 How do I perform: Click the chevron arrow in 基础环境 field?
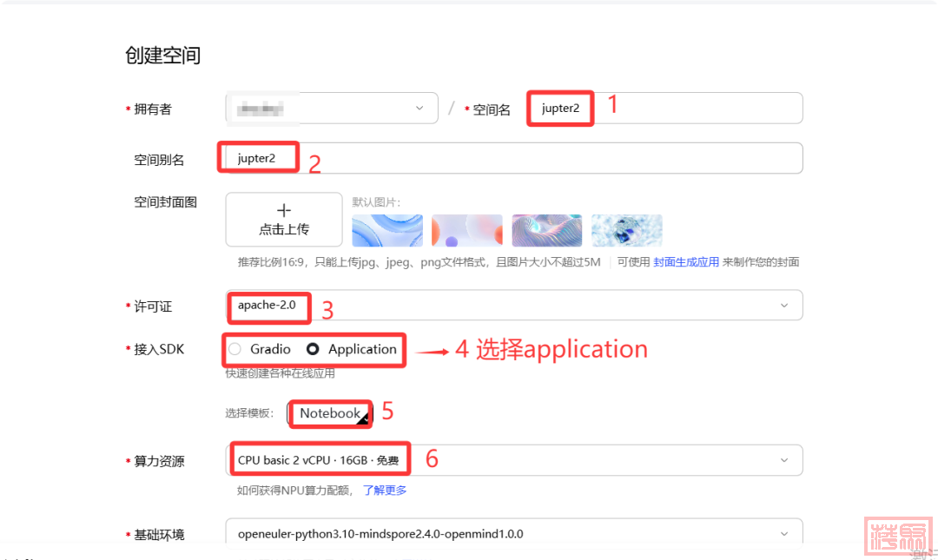784,534
